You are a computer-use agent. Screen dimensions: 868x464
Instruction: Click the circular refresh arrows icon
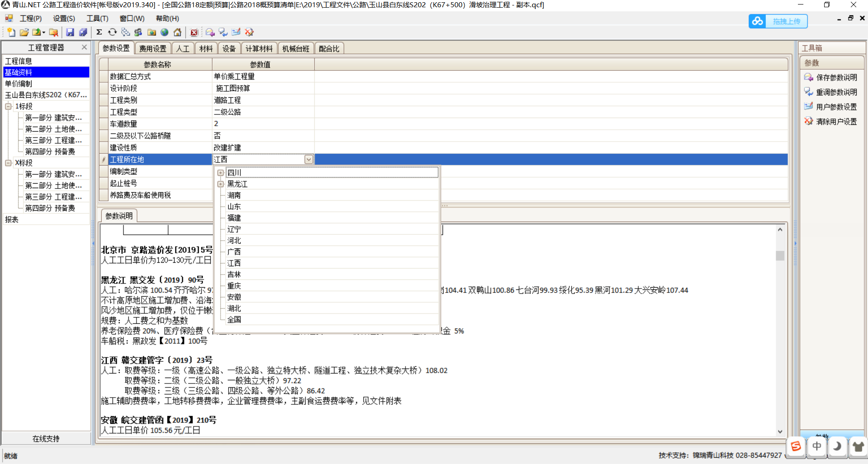point(112,32)
